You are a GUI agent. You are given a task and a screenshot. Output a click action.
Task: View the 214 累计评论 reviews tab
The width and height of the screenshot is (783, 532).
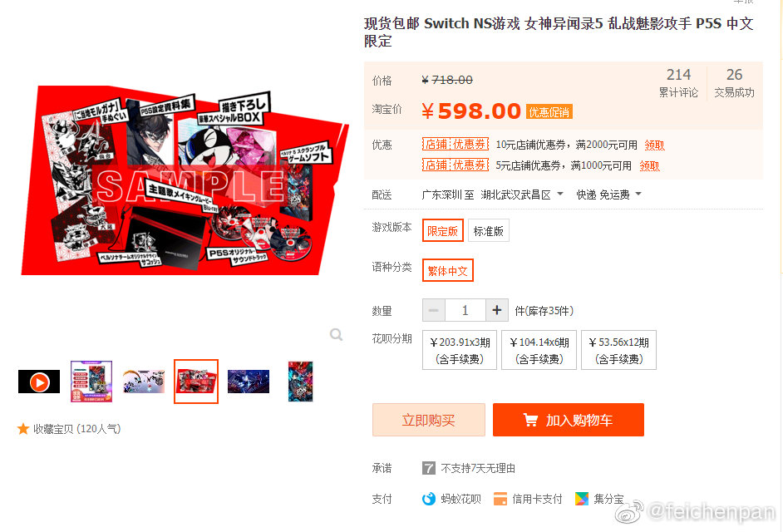[x=678, y=82]
